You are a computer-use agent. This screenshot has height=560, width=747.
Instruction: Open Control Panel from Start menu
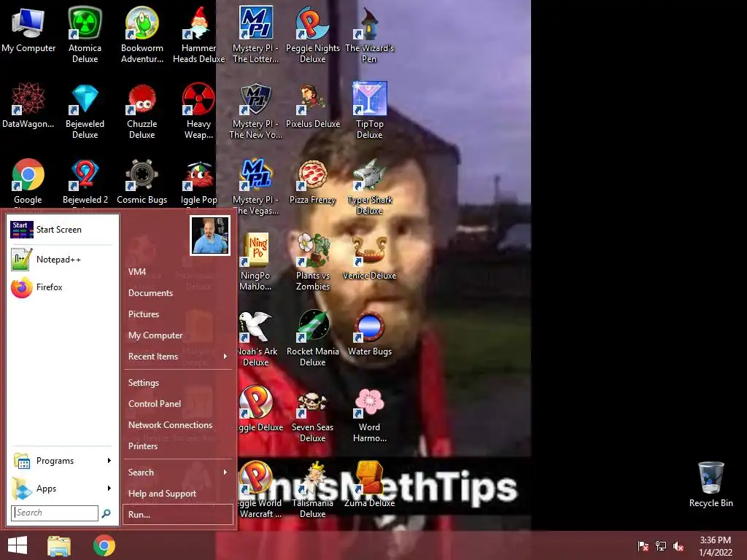click(178, 404)
